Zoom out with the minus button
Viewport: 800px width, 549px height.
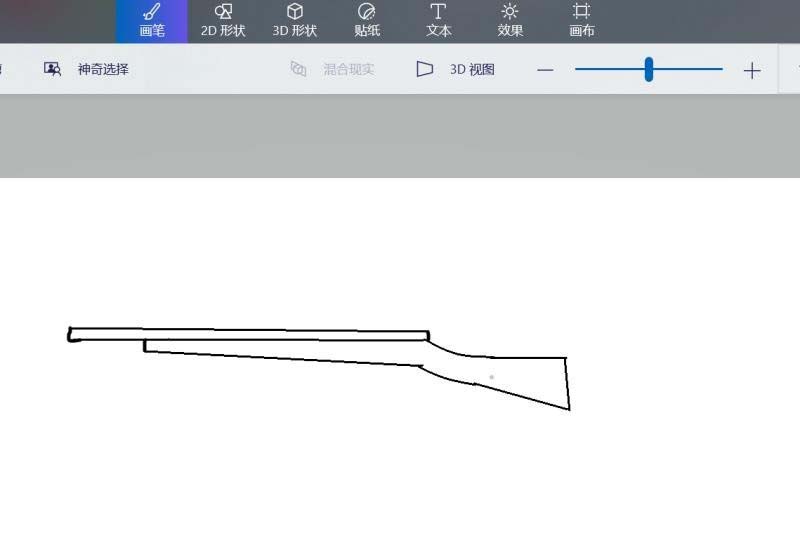click(545, 70)
